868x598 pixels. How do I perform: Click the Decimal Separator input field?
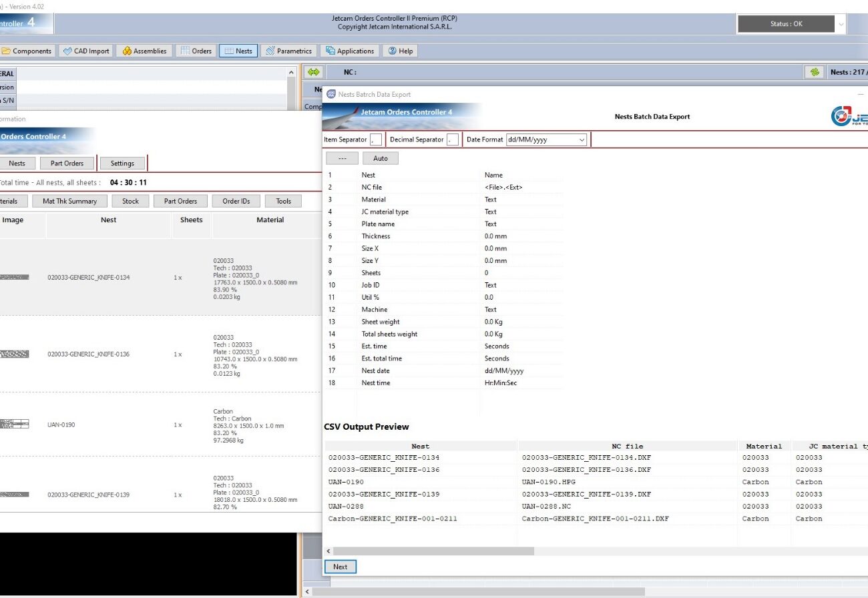453,139
